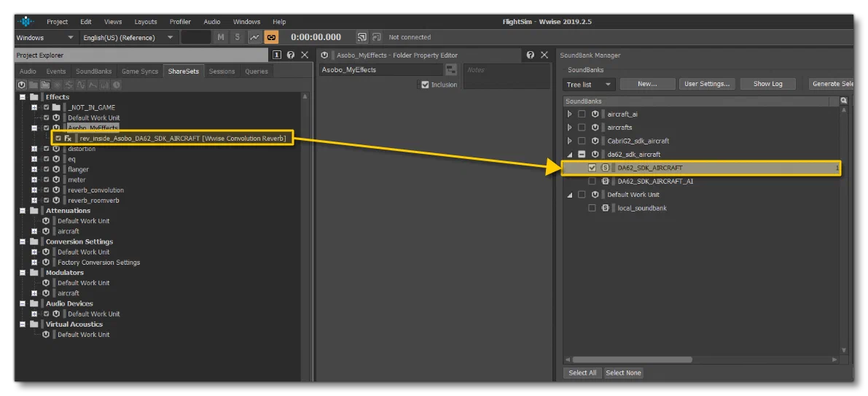
Task: Open help for the Project Explorer panel
Action: (x=291, y=55)
